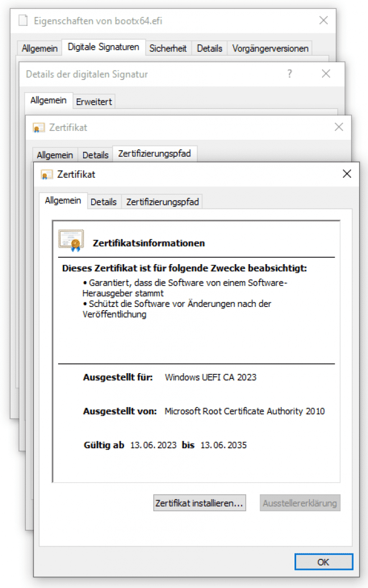
Task: Click the Zertifikat installieren button
Action: [x=199, y=503]
